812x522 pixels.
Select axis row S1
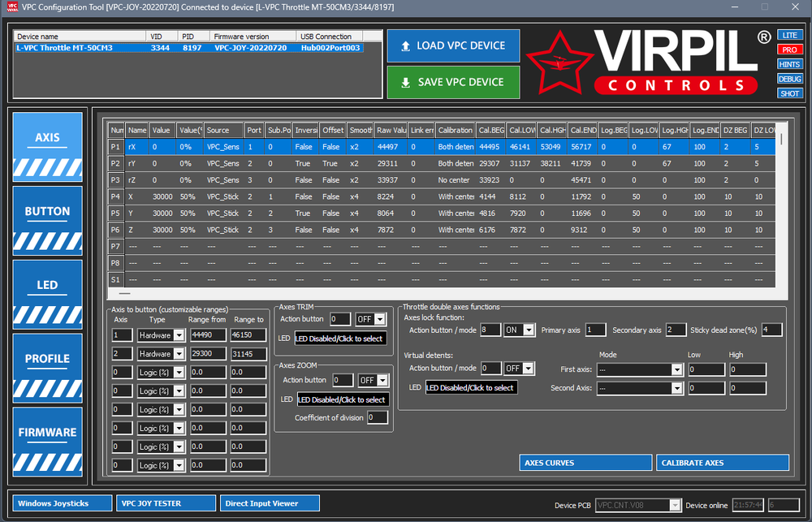(441, 279)
